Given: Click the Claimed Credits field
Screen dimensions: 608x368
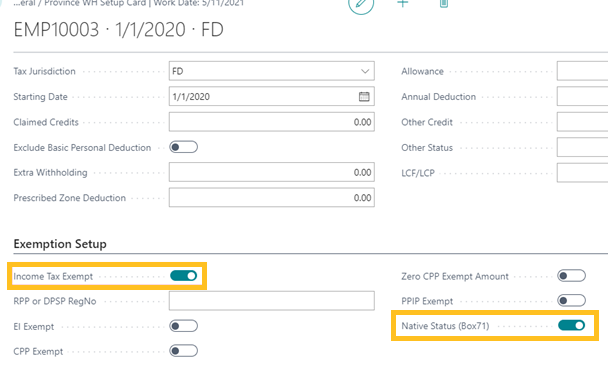Looking at the screenshot, I should tap(271, 122).
